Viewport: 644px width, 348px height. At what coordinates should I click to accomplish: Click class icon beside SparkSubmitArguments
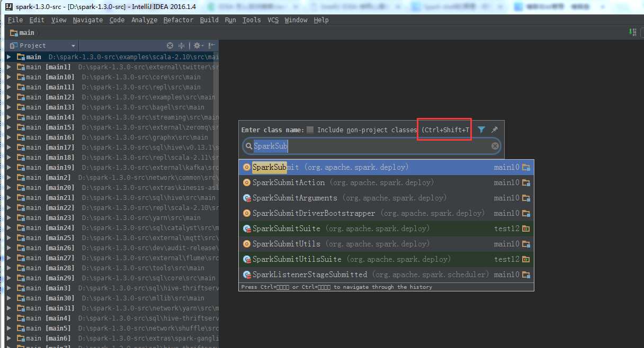(x=246, y=198)
